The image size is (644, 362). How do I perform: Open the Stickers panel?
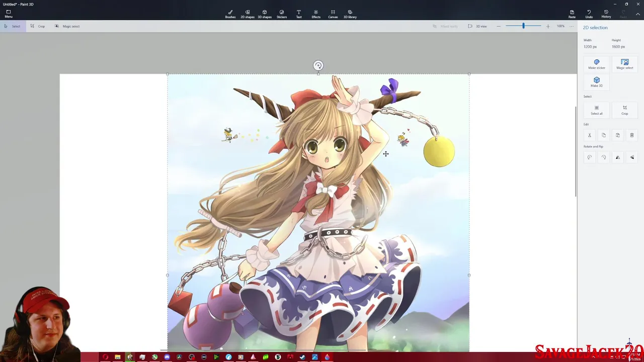282,14
